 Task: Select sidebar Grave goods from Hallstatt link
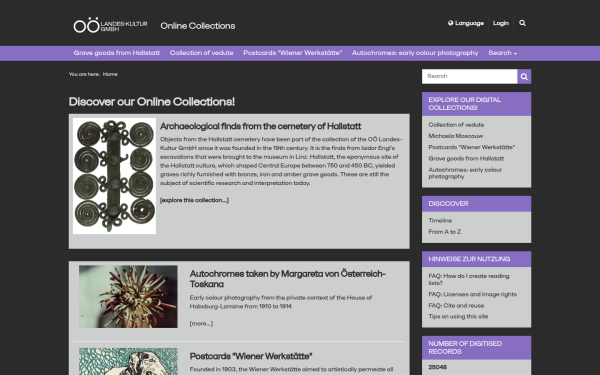(x=466, y=158)
